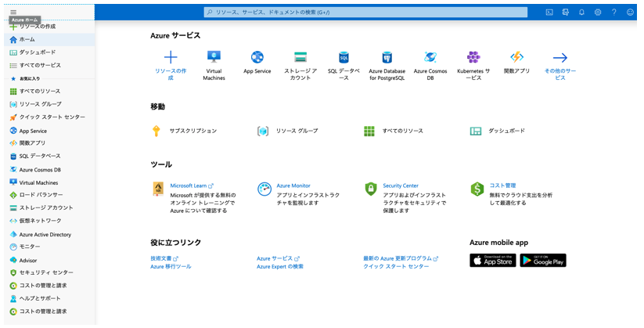
Task: Select 仮想ネットワーク in sidebar
Action: [50, 221]
